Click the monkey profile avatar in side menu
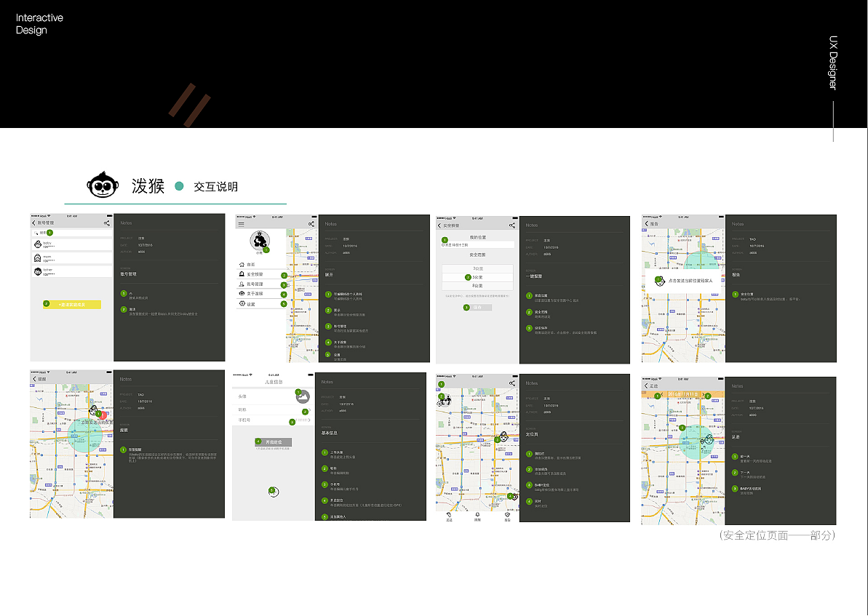The height and width of the screenshot is (616, 868). tap(259, 241)
